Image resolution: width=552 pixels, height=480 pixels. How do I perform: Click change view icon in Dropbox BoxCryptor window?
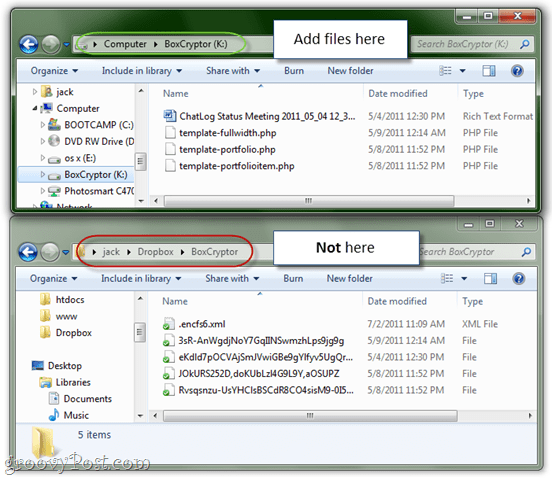[x=447, y=279]
